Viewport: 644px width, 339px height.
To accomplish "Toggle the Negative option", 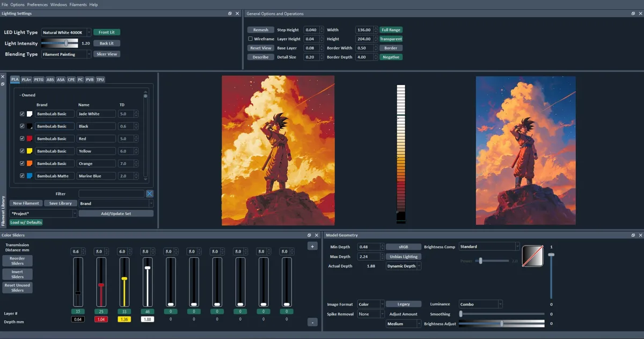I will point(391,57).
